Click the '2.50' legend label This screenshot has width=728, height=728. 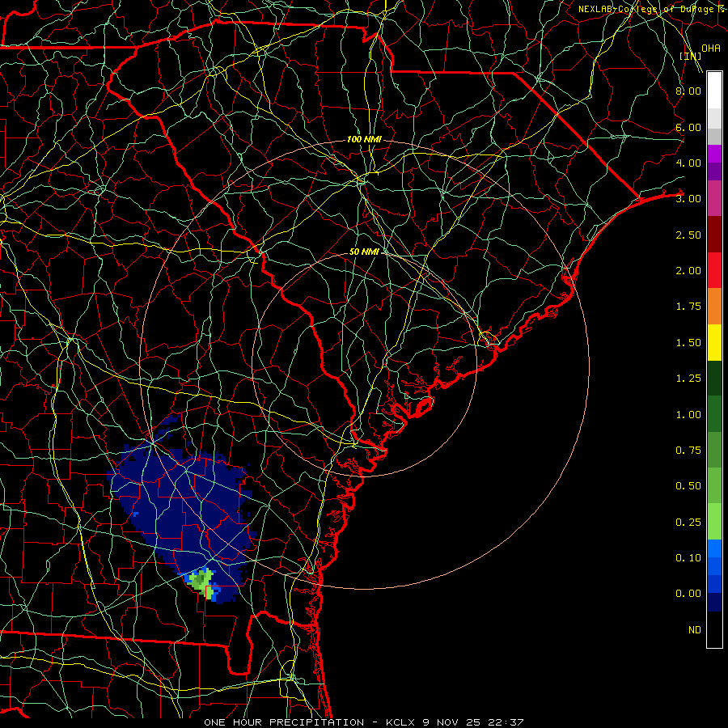coord(688,235)
